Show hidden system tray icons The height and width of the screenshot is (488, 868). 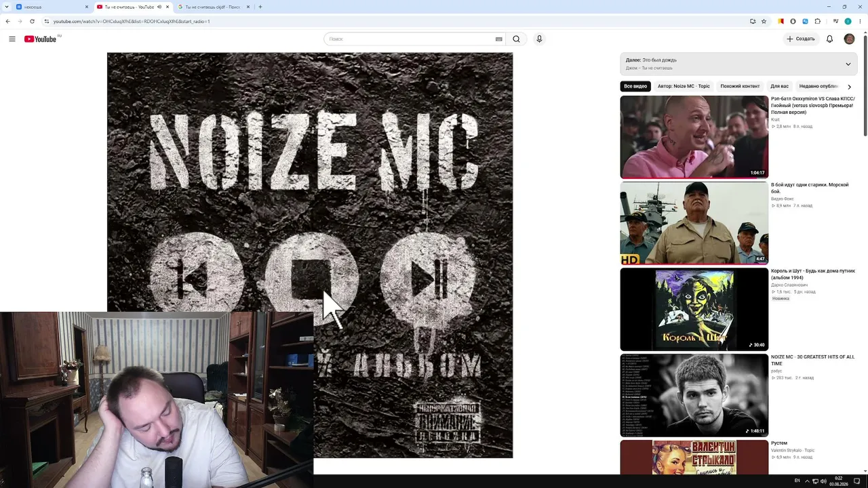point(806,481)
